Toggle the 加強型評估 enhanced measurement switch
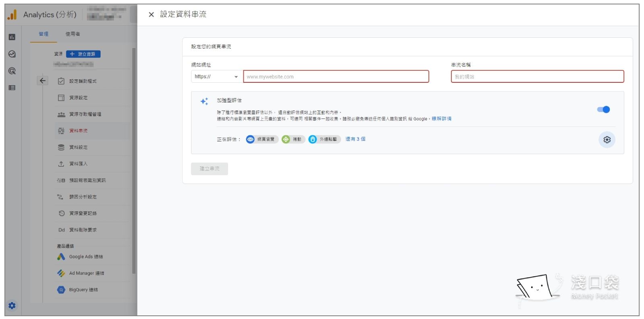Viewport: 644px width, 319px height. pyautogui.click(x=603, y=109)
